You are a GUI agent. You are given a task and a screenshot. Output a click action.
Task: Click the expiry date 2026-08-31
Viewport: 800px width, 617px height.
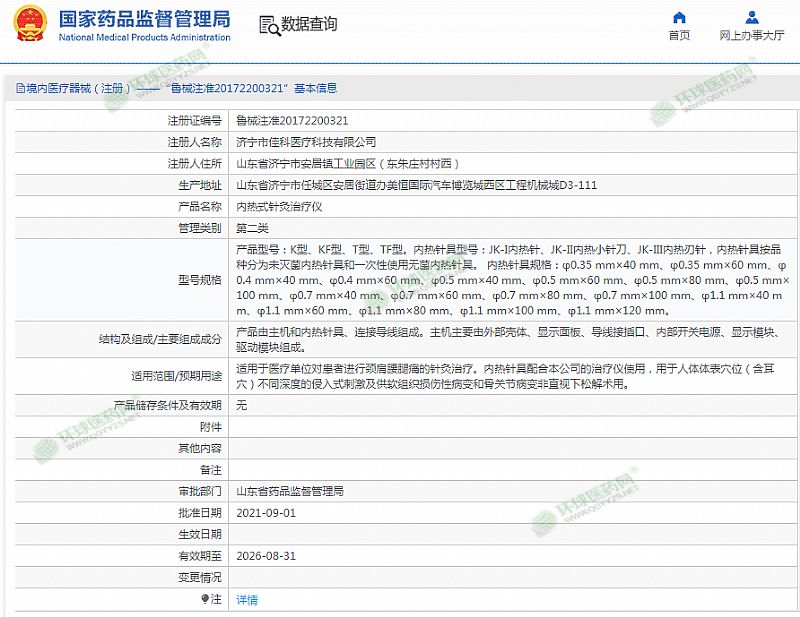[266, 556]
